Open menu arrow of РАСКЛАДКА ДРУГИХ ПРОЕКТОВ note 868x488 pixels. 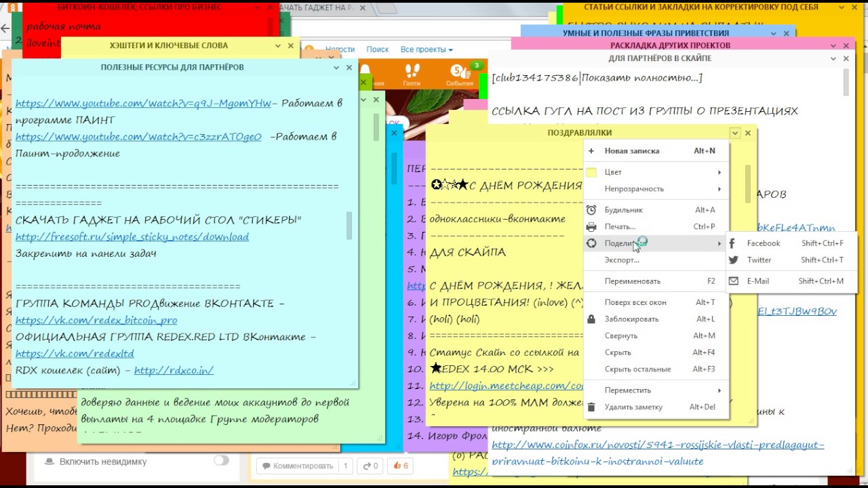[x=833, y=45]
